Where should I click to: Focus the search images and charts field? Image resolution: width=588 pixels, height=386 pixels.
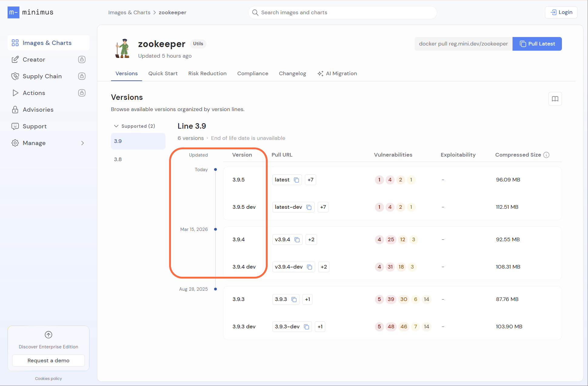[342, 12]
